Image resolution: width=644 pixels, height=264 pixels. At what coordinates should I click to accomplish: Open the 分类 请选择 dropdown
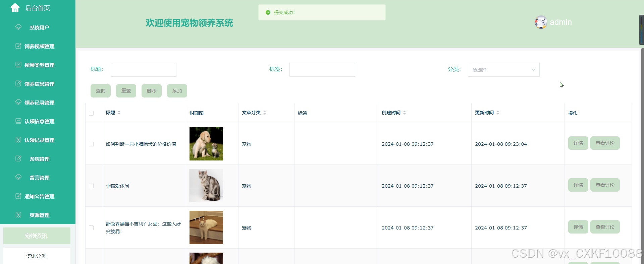pyautogui.click(x=503, y=70)
